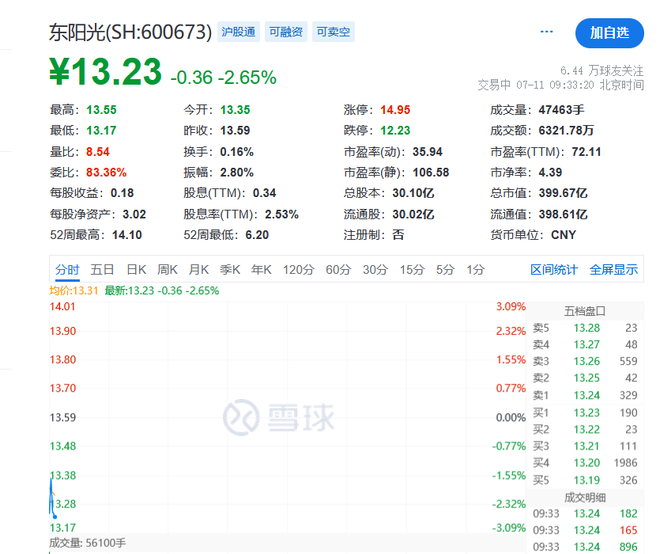Screen dimensions: 660x554
Task: Click the 卖4 row at 13.27
Action: tap(585, 345)
